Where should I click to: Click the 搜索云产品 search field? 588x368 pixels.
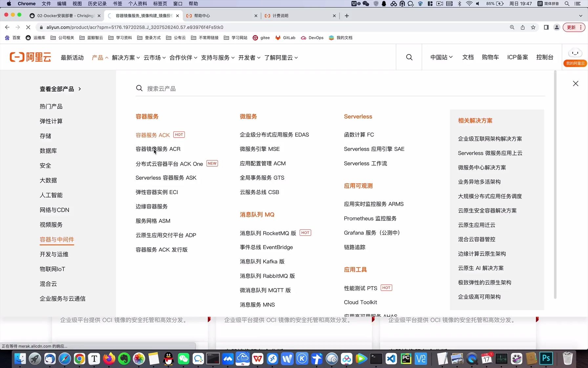pyautogui.click(x=340, y=89)
